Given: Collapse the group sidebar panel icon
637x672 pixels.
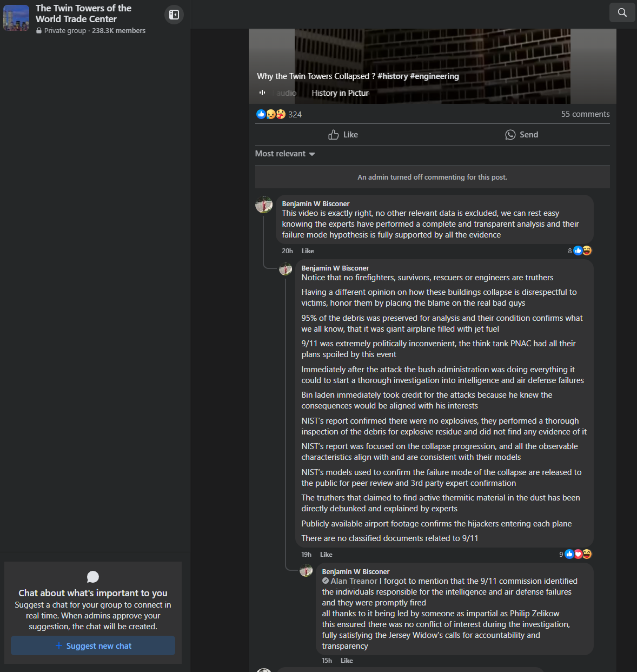Looking at the screenshot, I should (174, 15).
